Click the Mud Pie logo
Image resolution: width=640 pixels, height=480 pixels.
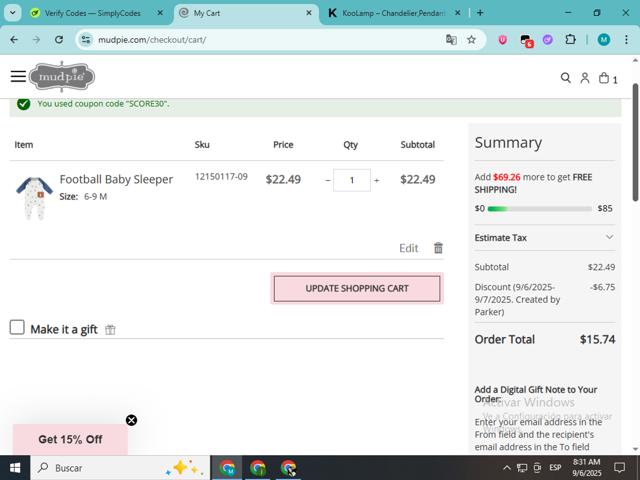pyautogui.click(x=62, y=76)
